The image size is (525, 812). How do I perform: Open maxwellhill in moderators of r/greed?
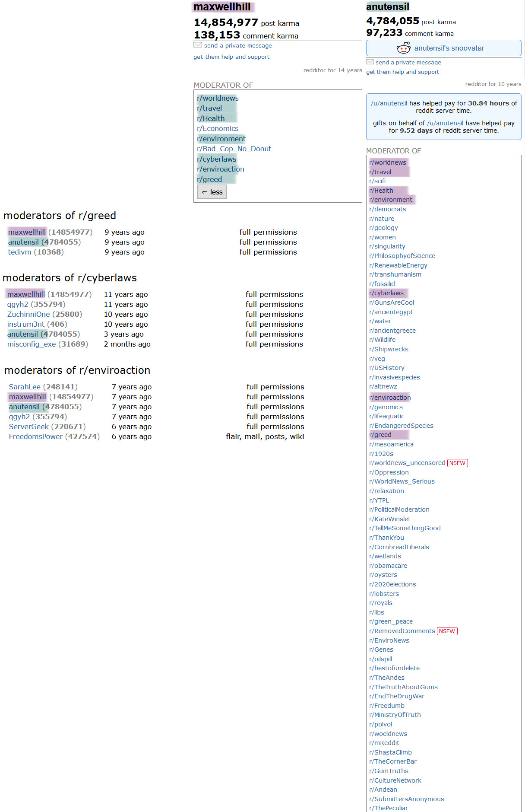tap(27, 232)
